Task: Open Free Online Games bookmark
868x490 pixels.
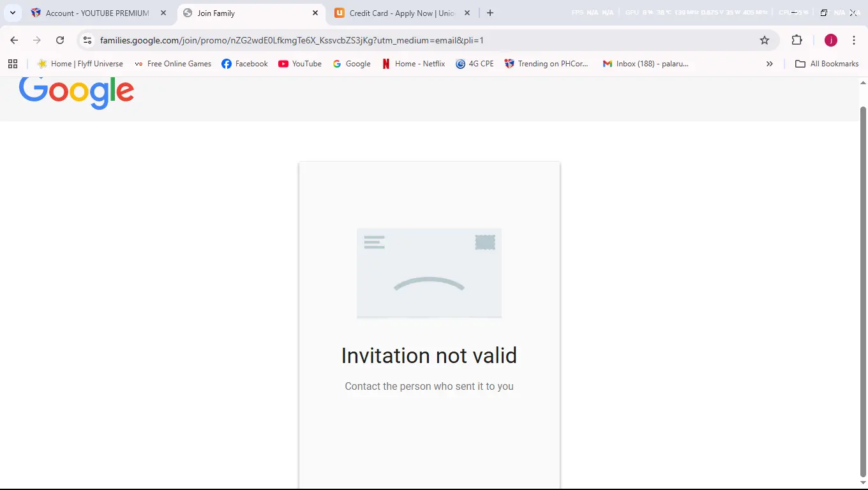Action: point(172,64)
